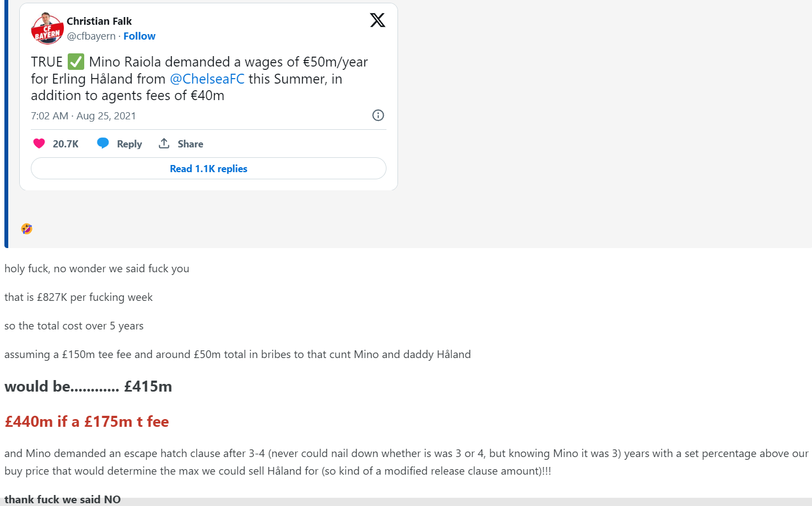Screen dimensions: 812x506
Task: Click the blue reply bubble icon
Action: pyautogui.click(x=103, y=144)
